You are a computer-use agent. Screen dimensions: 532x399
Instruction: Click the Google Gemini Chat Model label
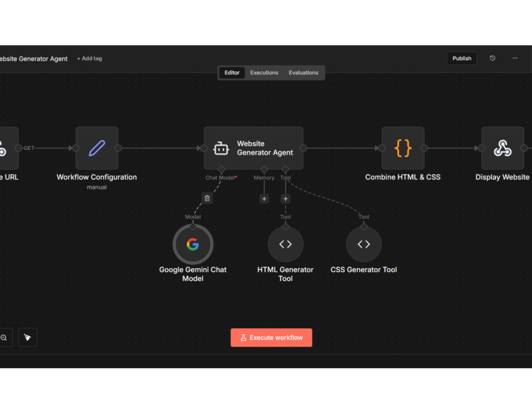pos(193,274)
